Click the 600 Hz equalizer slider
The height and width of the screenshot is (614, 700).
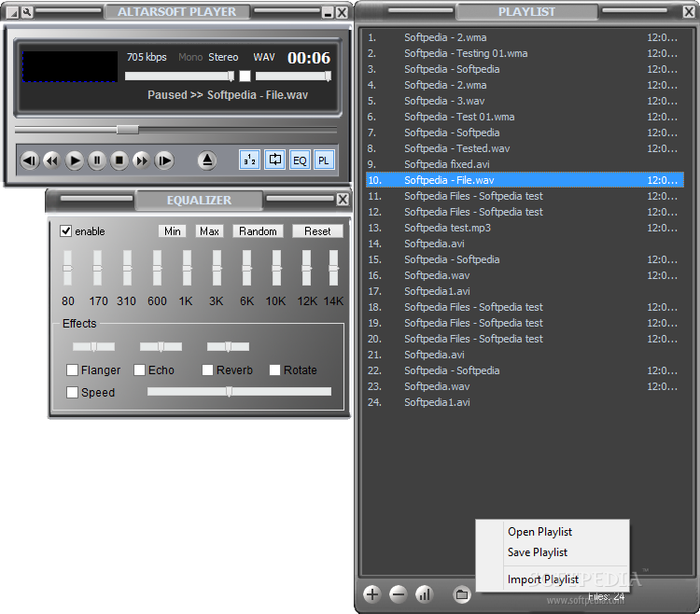(x=157, y=268)
